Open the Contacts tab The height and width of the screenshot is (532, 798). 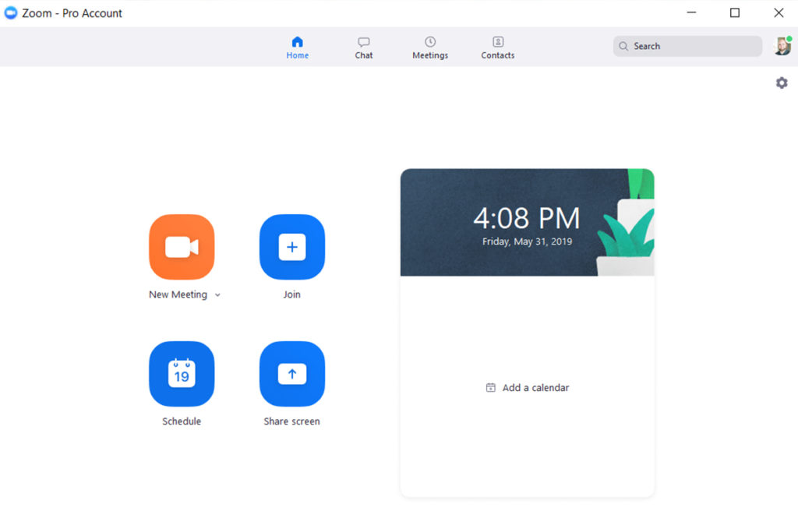click(x=498, y=48)
